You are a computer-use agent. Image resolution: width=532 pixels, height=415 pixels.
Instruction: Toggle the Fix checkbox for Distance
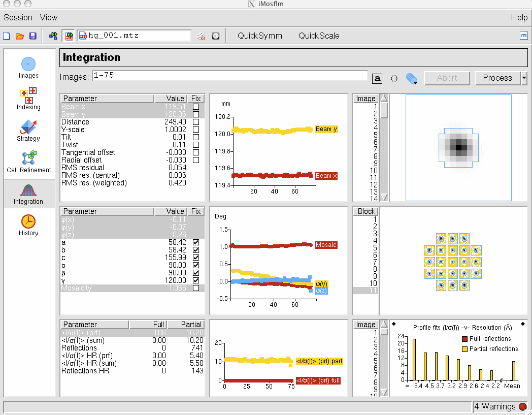click(196, 122)
